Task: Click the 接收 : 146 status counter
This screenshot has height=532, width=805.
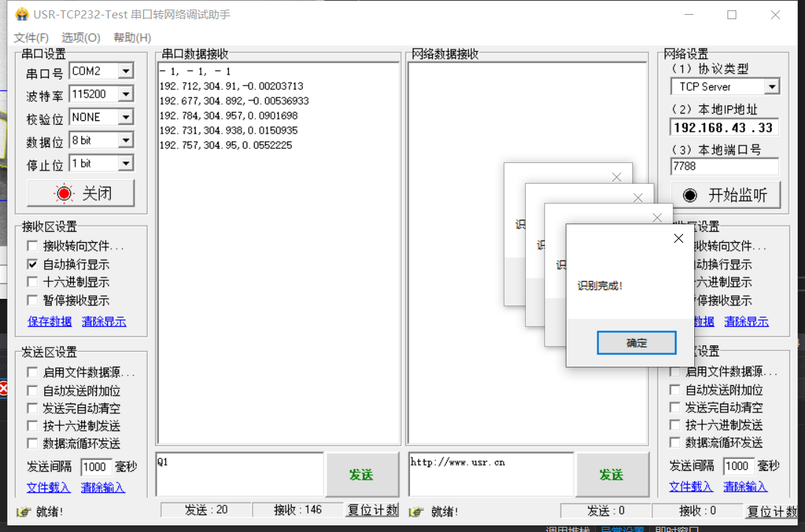Action: tap(298, 510)
